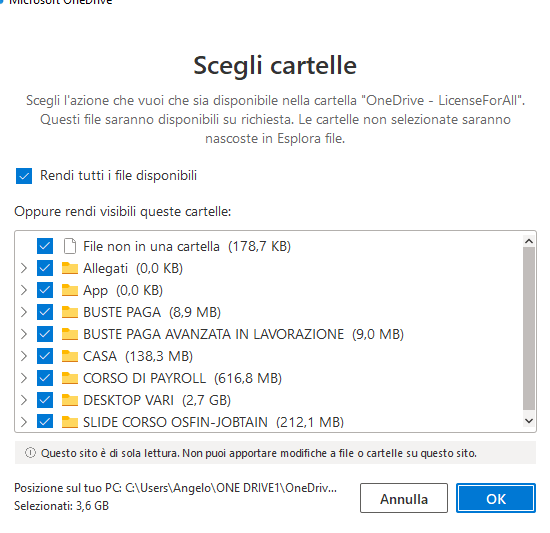This screenshot has height=533, width=550.
Task: Toggle SLIDE CORSO OSFIN-JOBTAIN checkbox
Action: coord(45,422)
